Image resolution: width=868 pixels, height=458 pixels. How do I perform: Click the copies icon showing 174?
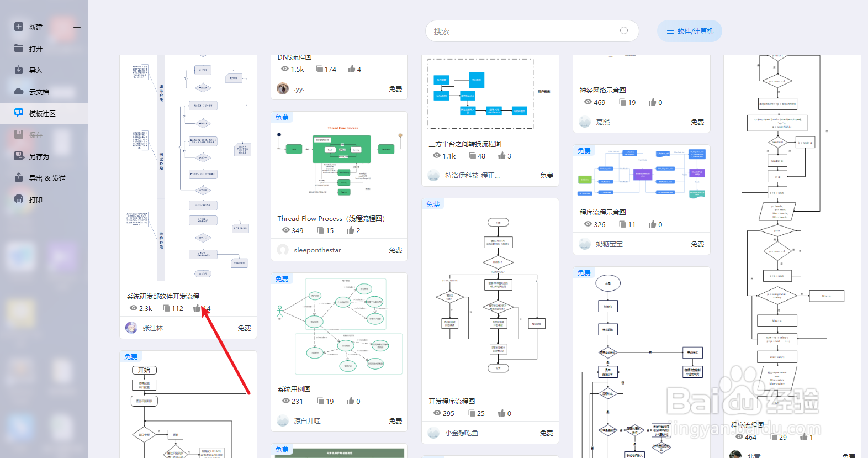tap(319, 69)
